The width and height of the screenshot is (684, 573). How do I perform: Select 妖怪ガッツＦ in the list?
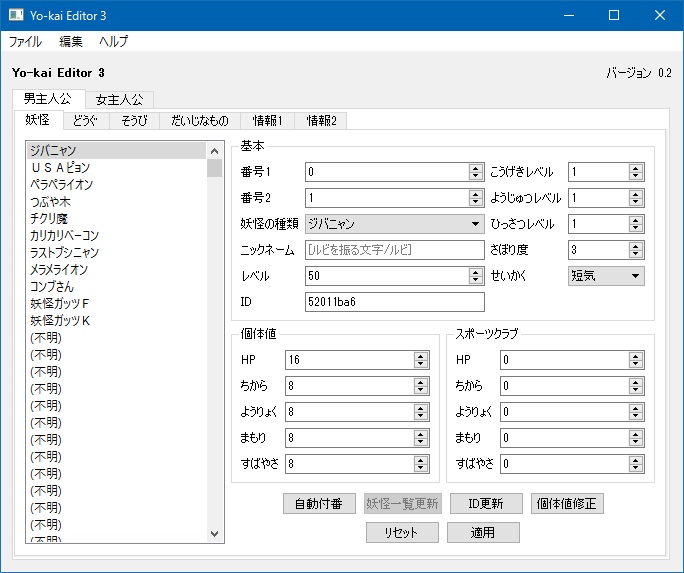116,304
